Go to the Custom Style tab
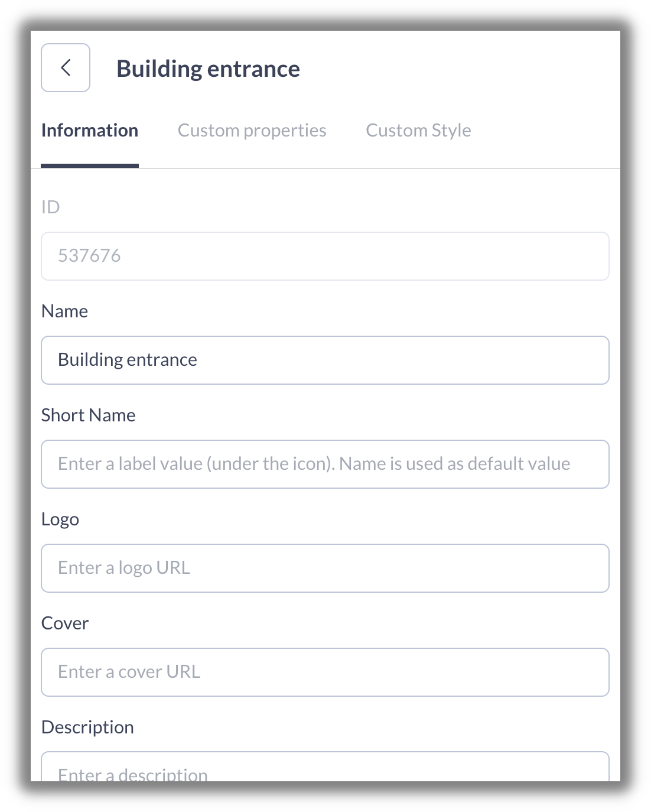 (x=418, y=131)
